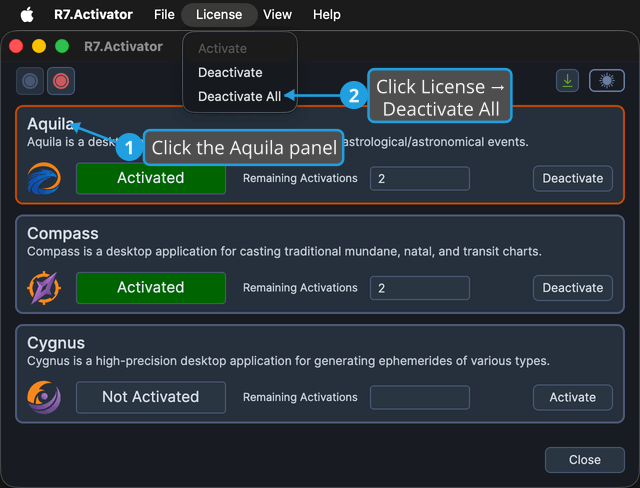Choose Deactivate All from the License menu

[x=240, y=96]
